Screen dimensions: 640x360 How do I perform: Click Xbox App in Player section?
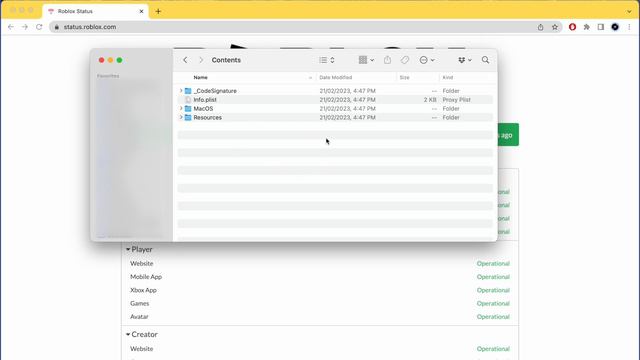143,290
